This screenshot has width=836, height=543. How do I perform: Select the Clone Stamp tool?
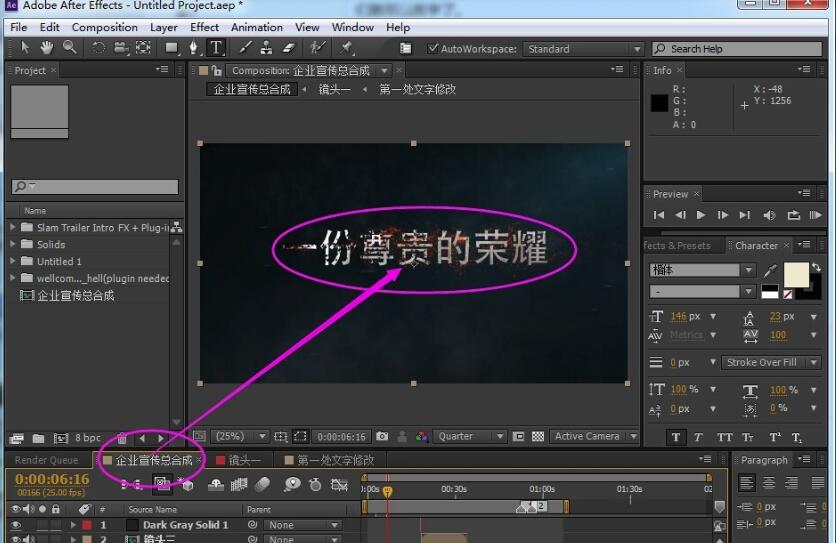tap(266, 48)
